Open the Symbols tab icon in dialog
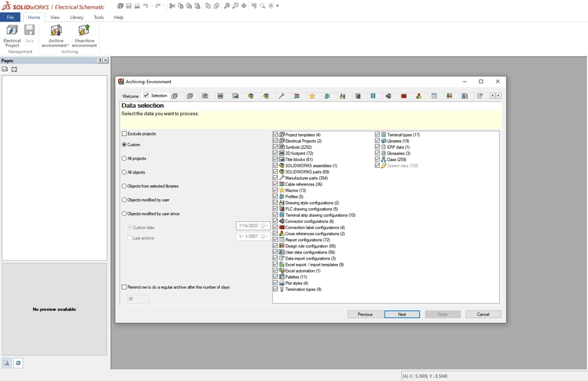 click(205, 96)
